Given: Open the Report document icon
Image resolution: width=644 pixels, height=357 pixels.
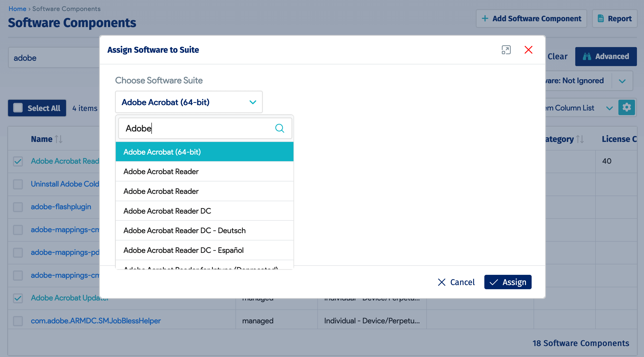Looking at the screenshot, I should tap(601, 19).
